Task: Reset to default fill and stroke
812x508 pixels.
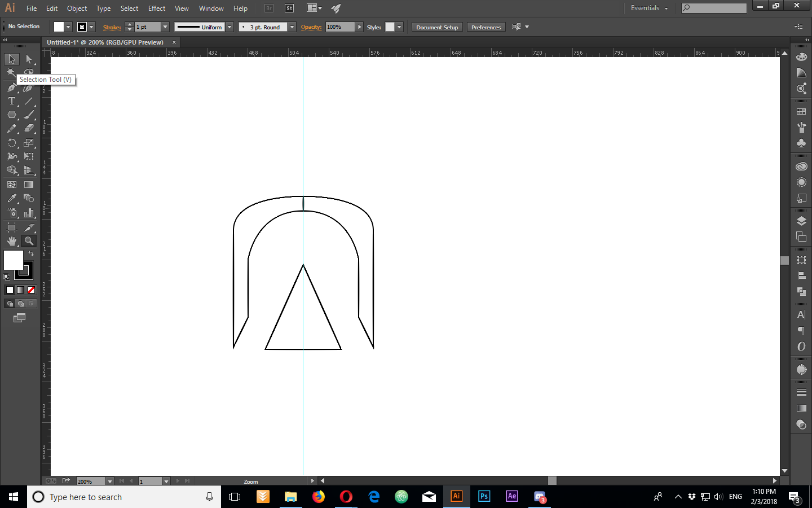Action: (7, 277)
